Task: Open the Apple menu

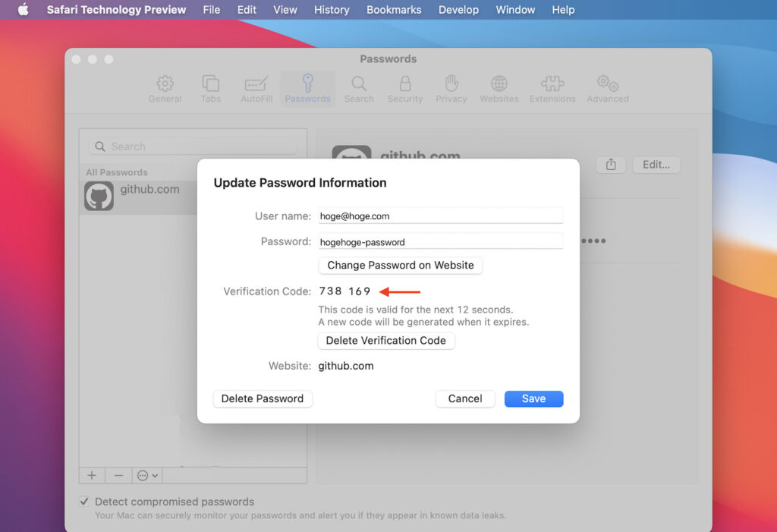Action: [x=23, y=10]
